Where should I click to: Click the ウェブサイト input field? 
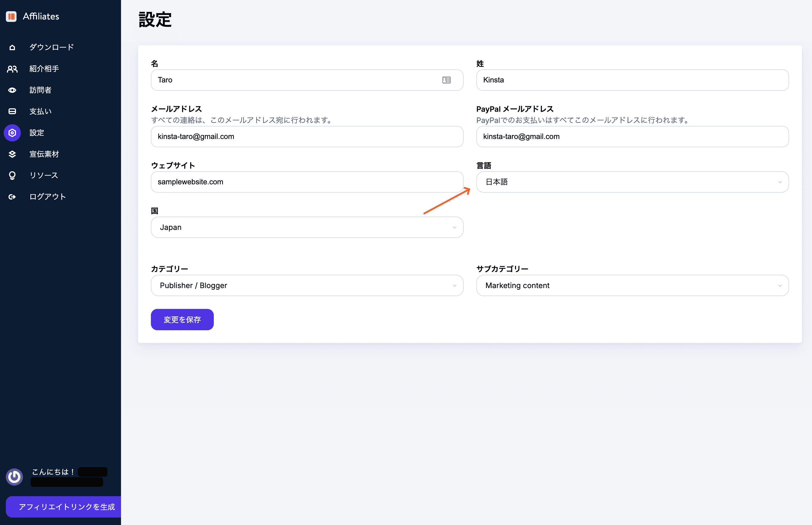(307, 181)
